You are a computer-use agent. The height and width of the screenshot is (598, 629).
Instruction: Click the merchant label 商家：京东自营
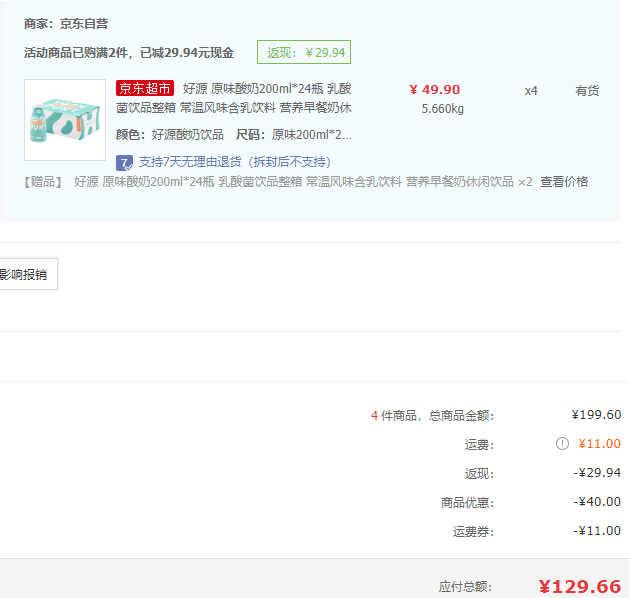point(66,24)
